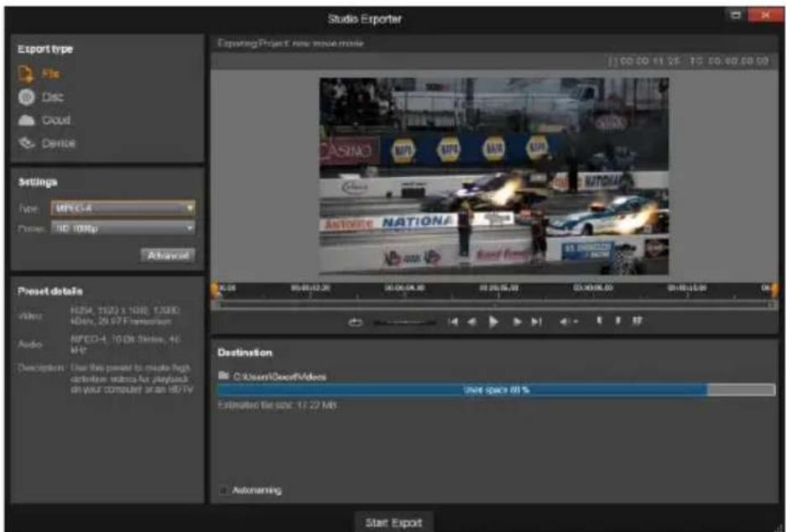The height and width of the screenshot is (532, 786).
Task: Click the TC timecode field
Action: tap(729, 61)
